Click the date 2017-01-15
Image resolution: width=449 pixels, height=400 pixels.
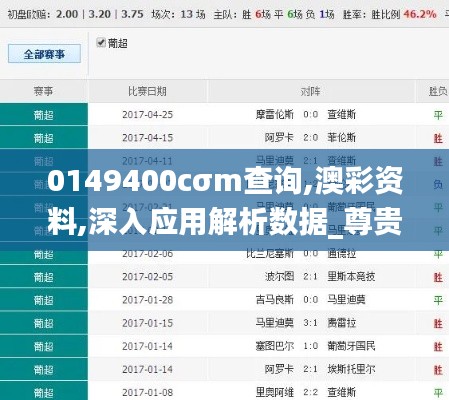(147, 323)
